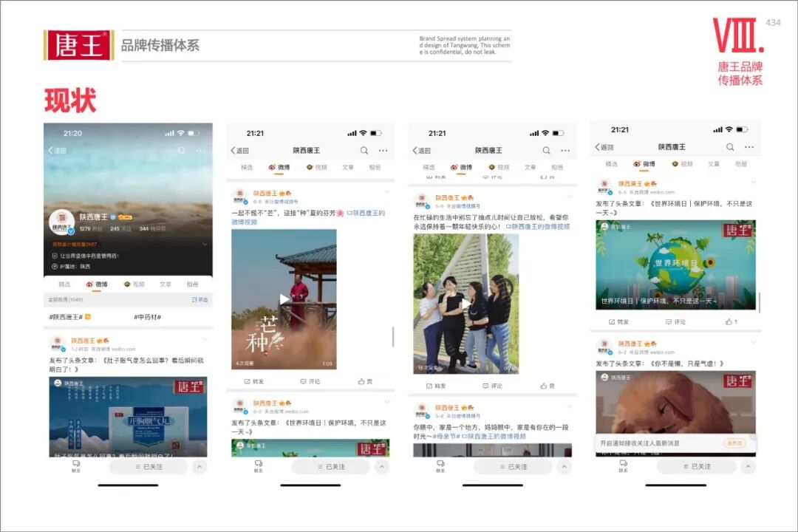Tap the 联系 chat icon on the 21:20 screen
This screenshot has width=798, height=532.
(x=76, y=466)
